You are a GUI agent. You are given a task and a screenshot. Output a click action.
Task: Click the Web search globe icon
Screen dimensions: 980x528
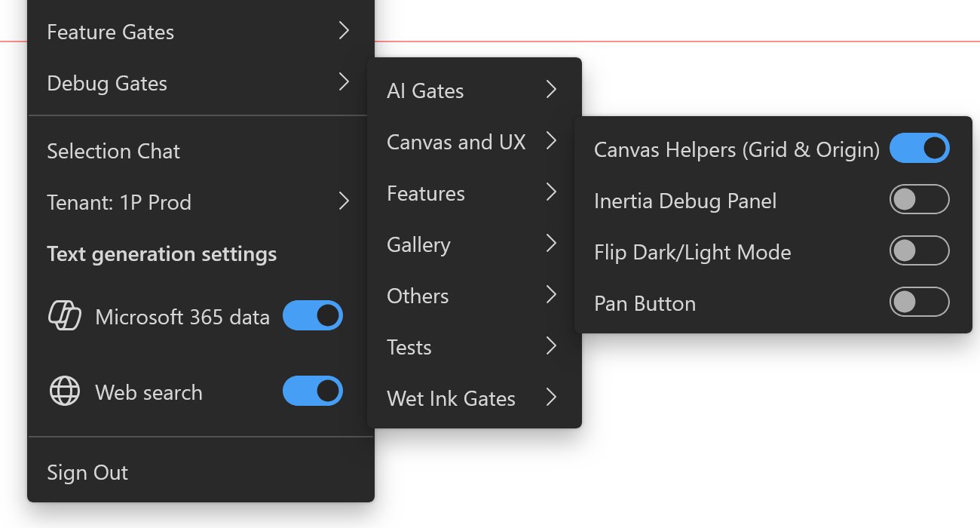point(66,391)
